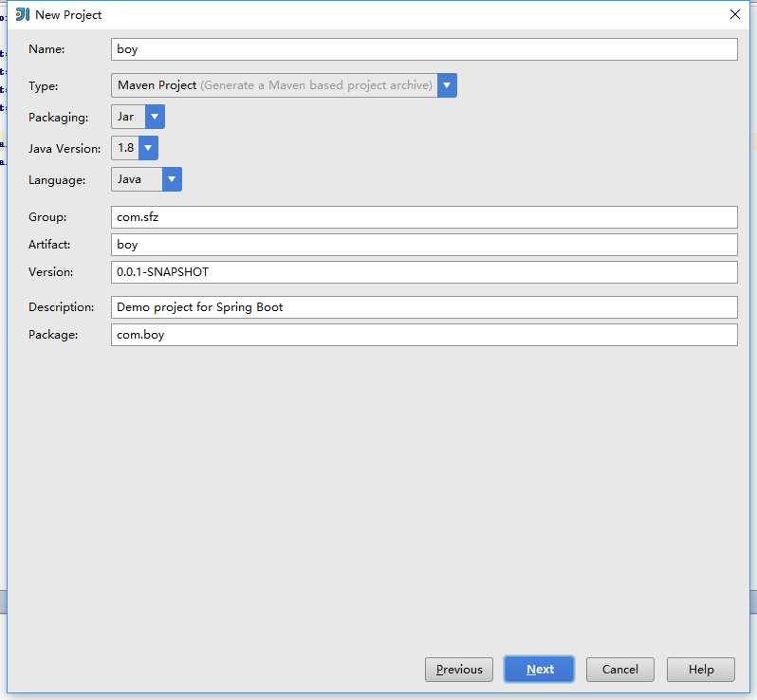
Task: Click the Version field with 0.0.1-SNAPSHOT
Action: click(424, 272)
